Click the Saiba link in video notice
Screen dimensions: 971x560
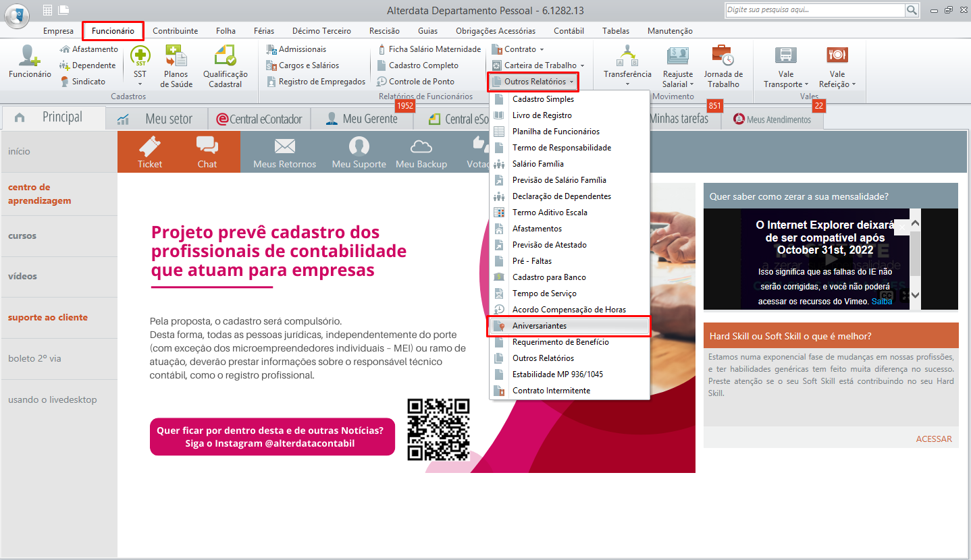click(x=881, y=302)
